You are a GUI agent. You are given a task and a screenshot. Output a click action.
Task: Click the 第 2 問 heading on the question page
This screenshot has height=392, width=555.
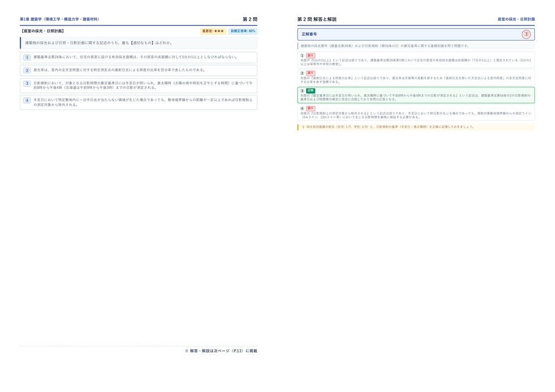[x=250, y=19]
